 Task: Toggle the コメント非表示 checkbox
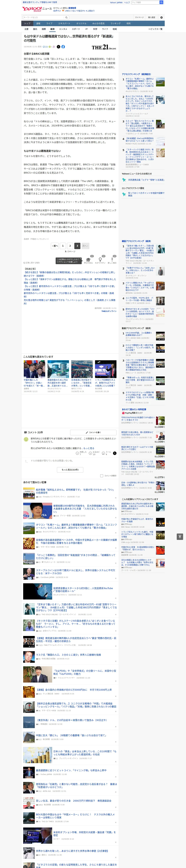(x=102, y=476)
